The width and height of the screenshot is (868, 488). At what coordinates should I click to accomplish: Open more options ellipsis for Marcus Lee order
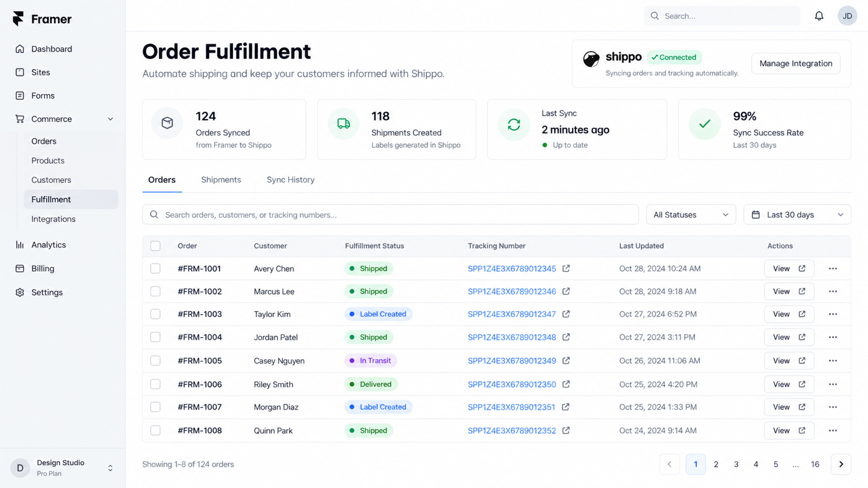pyautogui.click(x=833, y=291)
